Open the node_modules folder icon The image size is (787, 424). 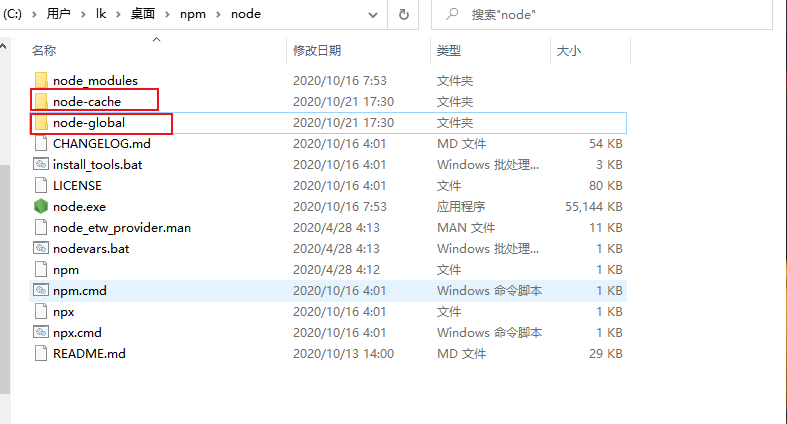pyautogui.click(x=41, y=80)
